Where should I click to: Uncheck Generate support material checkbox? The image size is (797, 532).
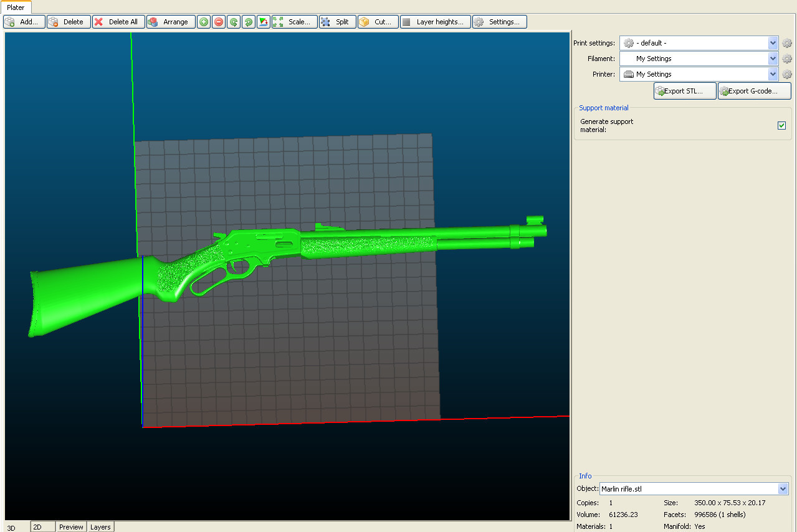781,126
